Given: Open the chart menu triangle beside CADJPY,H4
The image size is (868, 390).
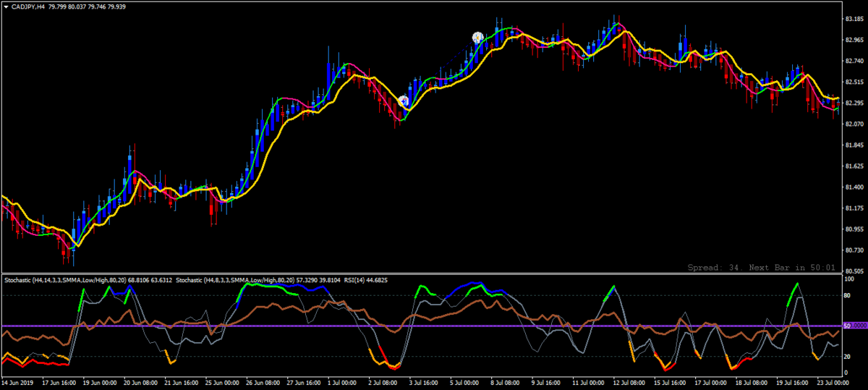Looking at the screenshot, I should tap(5, 7).
